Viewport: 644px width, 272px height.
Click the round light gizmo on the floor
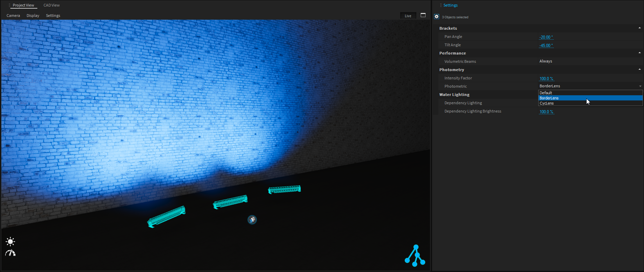(252, 220)
